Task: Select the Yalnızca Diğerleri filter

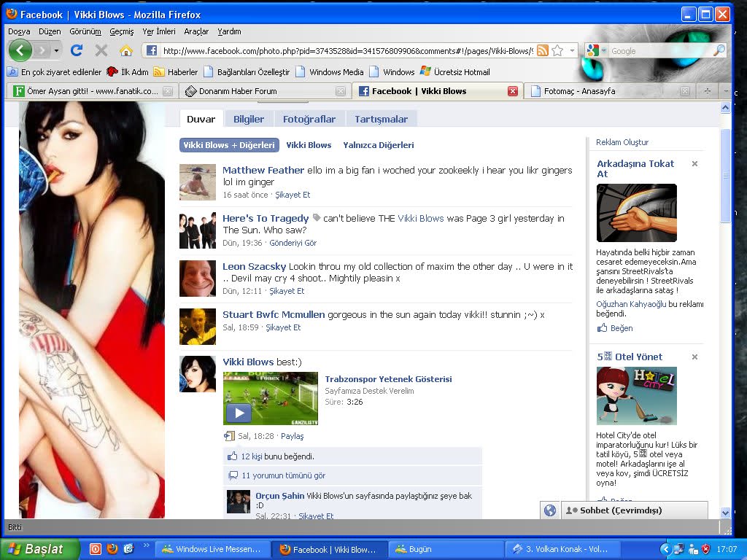Action: click(378, 145)
